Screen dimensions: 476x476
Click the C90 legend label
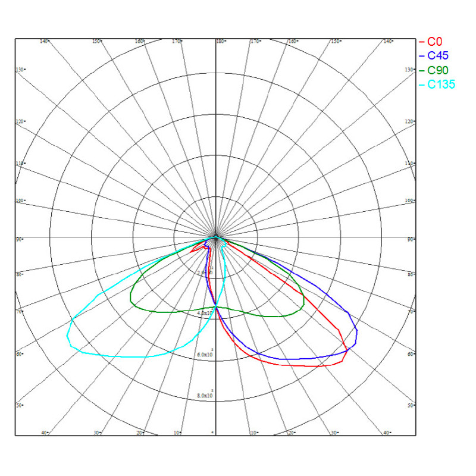click(438, 70)
